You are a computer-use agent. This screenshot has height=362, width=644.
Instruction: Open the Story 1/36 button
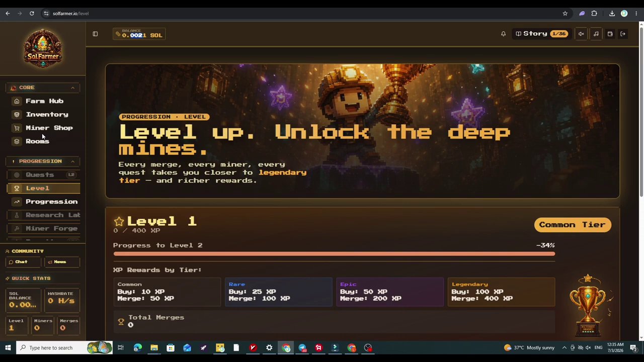[x=542, y=34]
